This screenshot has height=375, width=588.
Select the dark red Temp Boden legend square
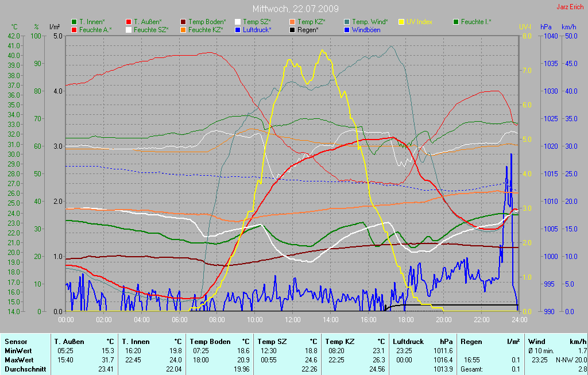coord(183,22)
